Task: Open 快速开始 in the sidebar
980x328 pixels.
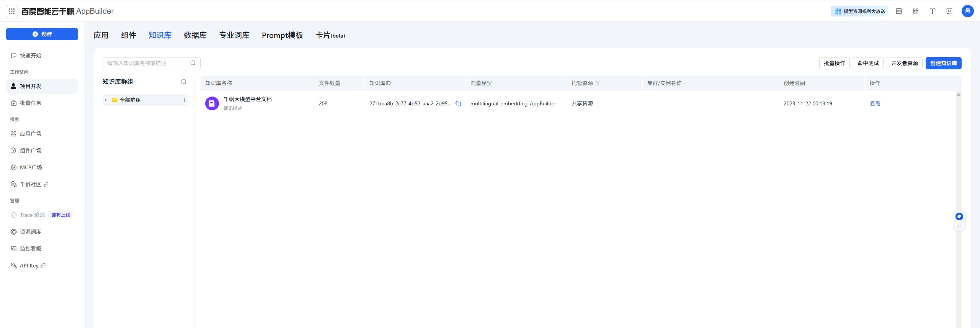Action: 42,56
